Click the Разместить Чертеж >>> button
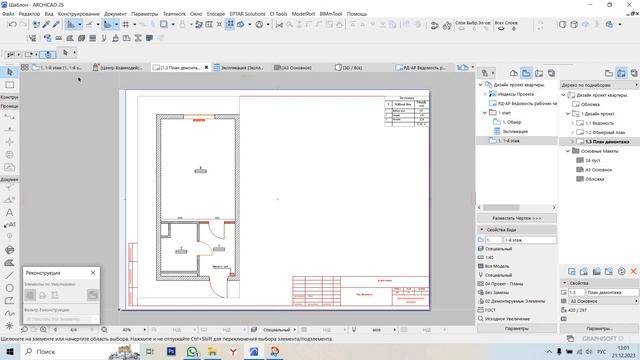Screen dimensions: 640x360 (x=517, y=218)
